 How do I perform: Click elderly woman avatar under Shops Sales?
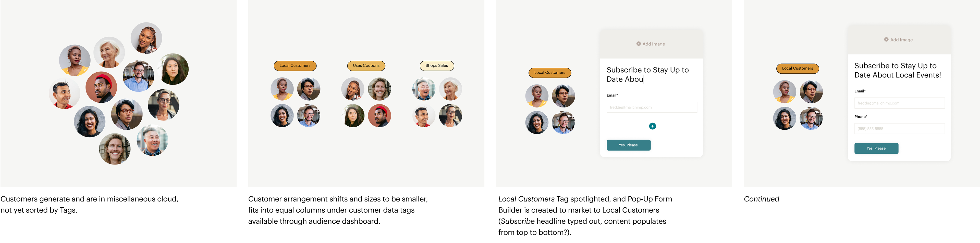[450, 89]
